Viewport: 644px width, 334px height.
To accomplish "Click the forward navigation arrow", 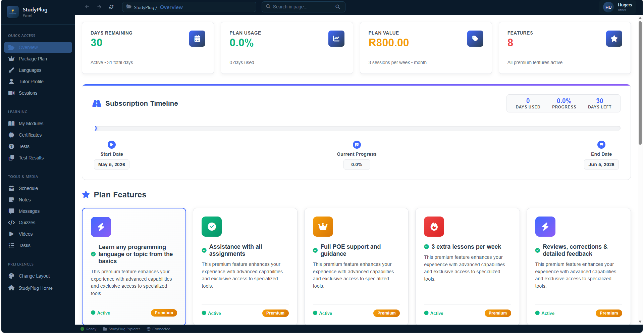I will coord(99,7).
